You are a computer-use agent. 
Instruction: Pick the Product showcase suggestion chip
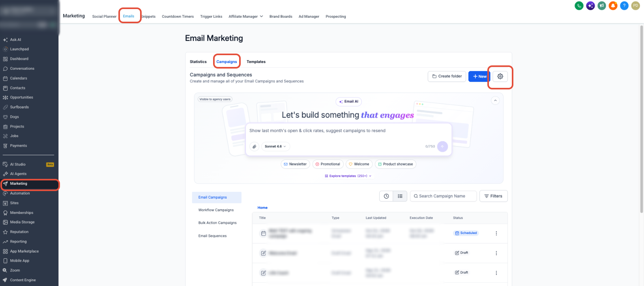(395, 164)
